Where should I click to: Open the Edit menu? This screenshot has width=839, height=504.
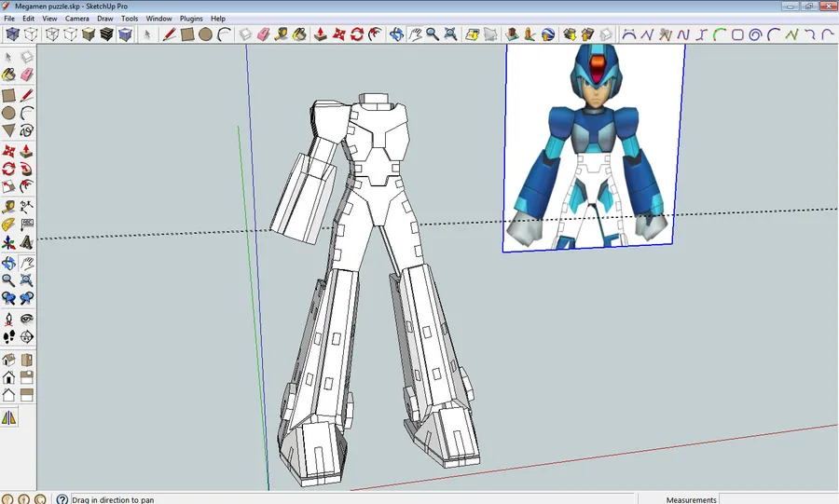(28, 19)
